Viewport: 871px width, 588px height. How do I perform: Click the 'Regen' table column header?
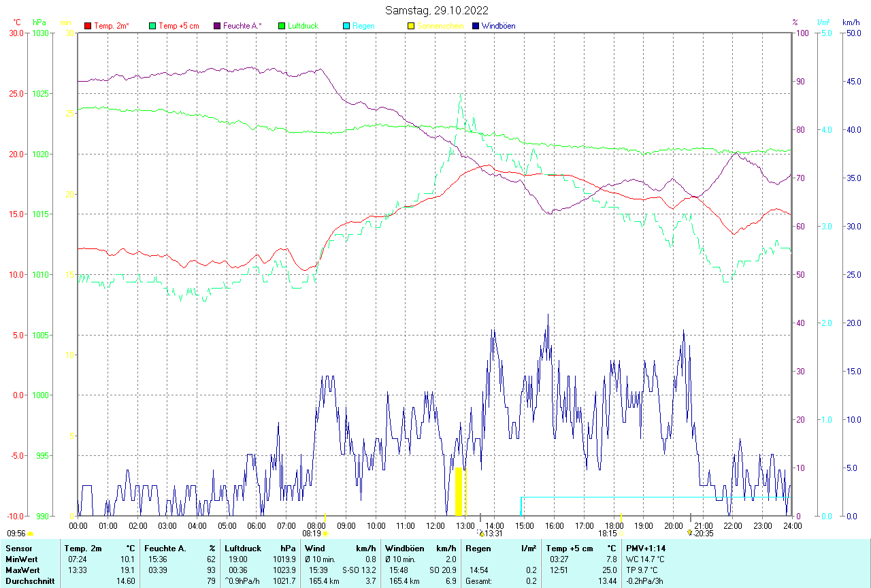(x=478, y=548)
